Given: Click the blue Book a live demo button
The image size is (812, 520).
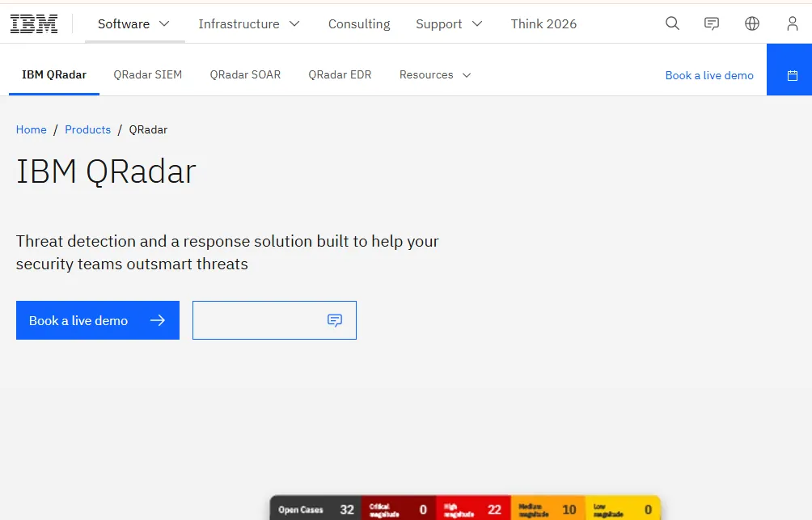Looking at the screenshot, I should [98, 320].
